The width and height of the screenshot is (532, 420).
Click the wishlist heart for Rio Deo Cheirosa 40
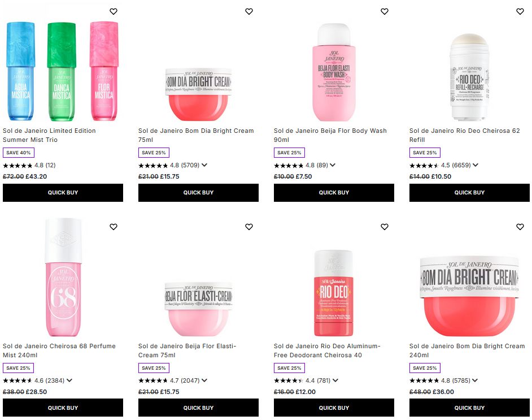pos(385,227)
